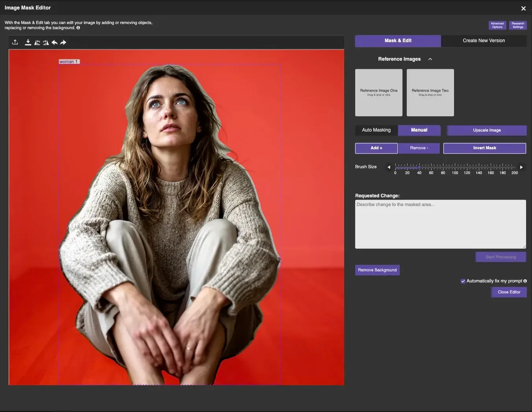
Task: Click the upload image icon
Action: point(15,43)
